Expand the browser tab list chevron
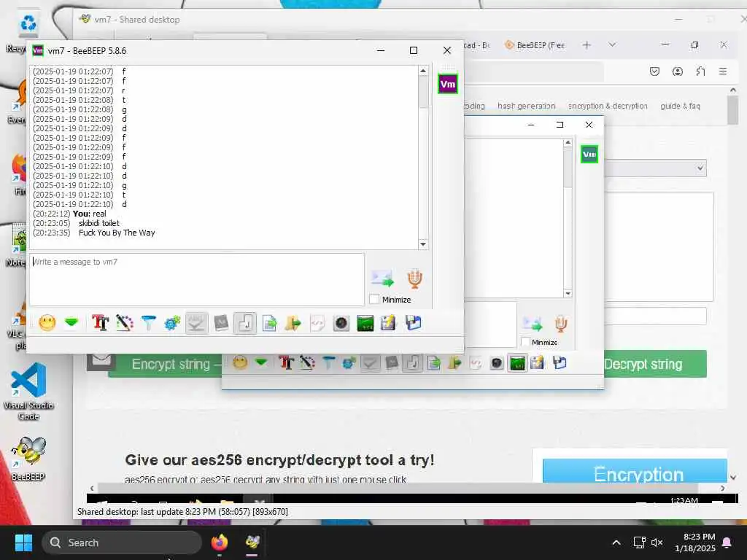 pos(612,44)
